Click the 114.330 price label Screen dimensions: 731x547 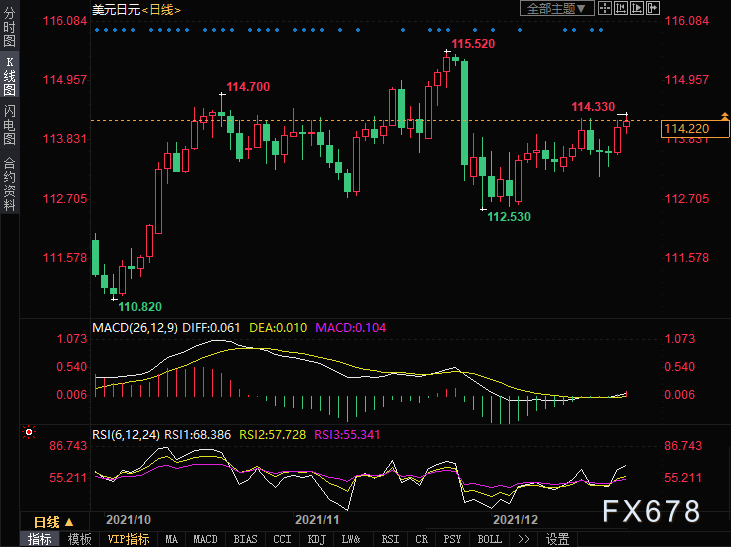click(593, 107)
